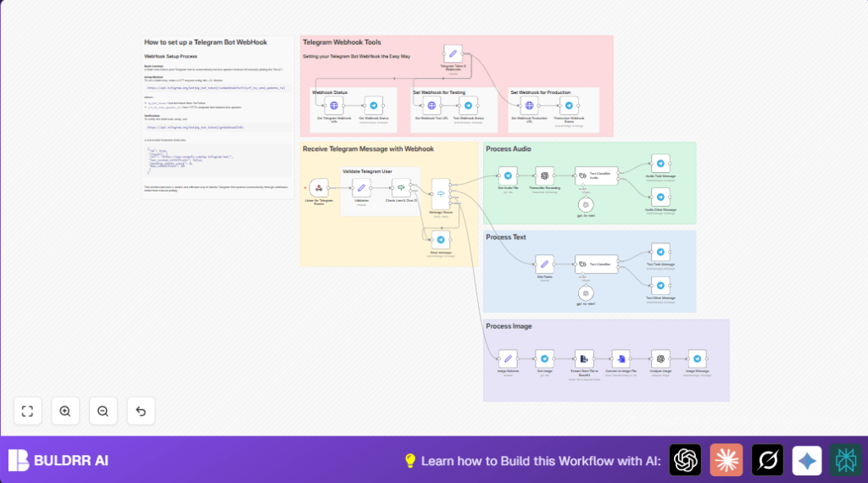Select the Telegram Token & Webhooks node
Image resolution: width=868 pixels, height=483 pixels.
tap(453, 53)
